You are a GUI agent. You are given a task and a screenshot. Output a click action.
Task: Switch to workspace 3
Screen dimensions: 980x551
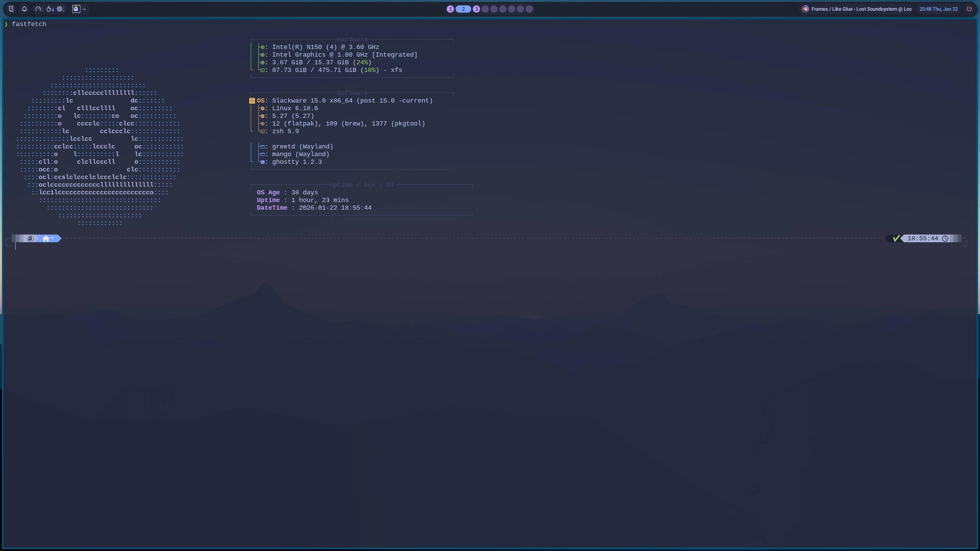pyautogui.click(x=476, y=9)
